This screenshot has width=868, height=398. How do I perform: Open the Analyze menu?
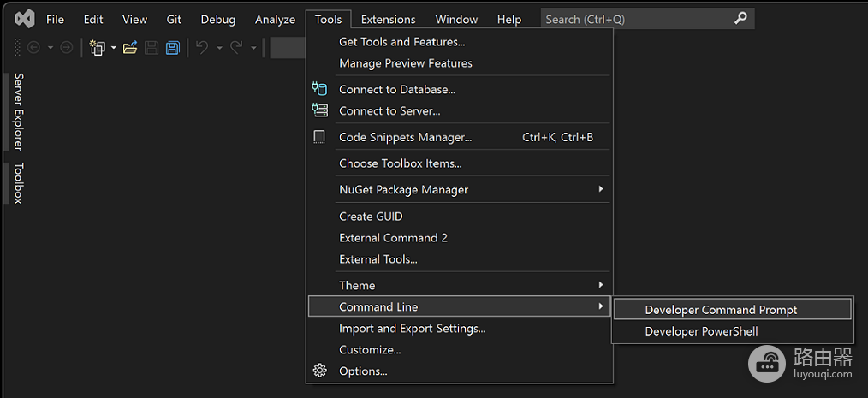(275, 20)
